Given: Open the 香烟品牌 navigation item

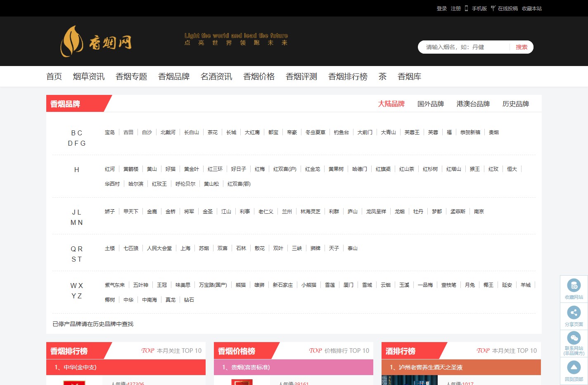Looking at the screenshot, I should coord(174,76).
